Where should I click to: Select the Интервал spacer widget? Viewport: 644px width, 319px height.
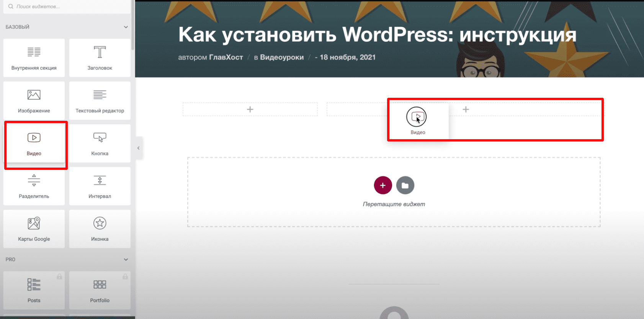100,186
